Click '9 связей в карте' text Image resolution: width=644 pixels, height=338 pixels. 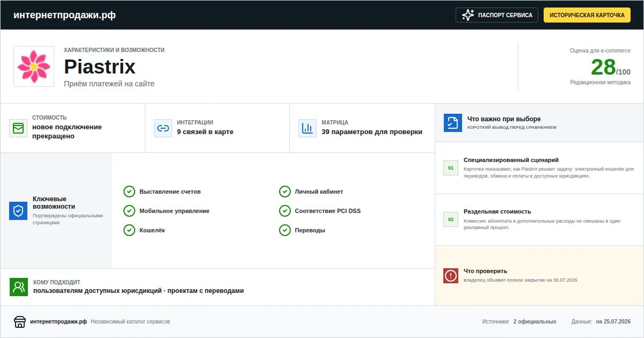point(205,132)
